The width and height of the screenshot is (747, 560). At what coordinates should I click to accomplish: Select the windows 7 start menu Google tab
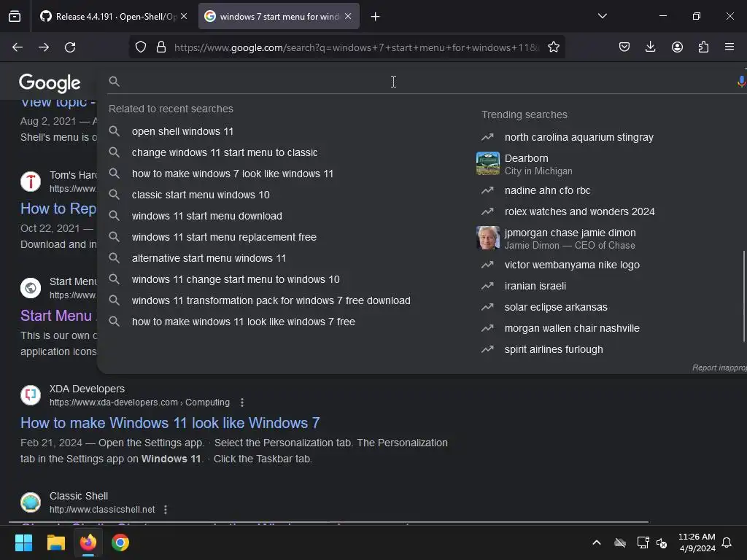click(279, 17)
